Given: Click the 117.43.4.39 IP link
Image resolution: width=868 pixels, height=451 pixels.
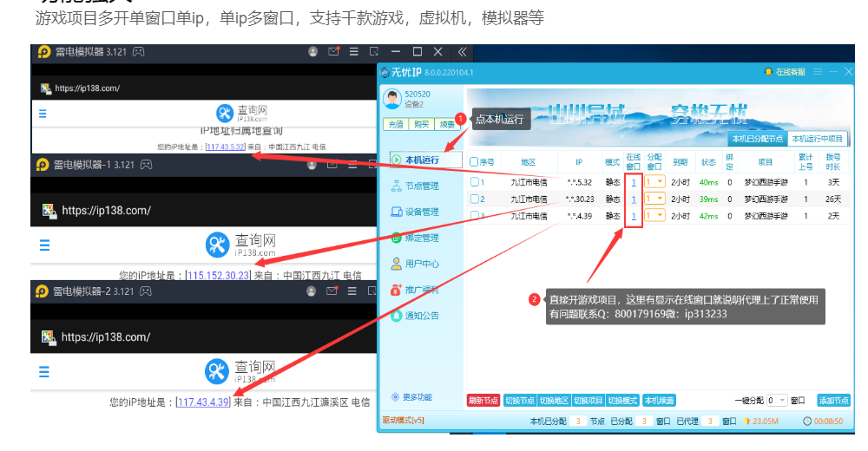Looking at the screenshot, I should pyautogui.click(x=203, y=402).
